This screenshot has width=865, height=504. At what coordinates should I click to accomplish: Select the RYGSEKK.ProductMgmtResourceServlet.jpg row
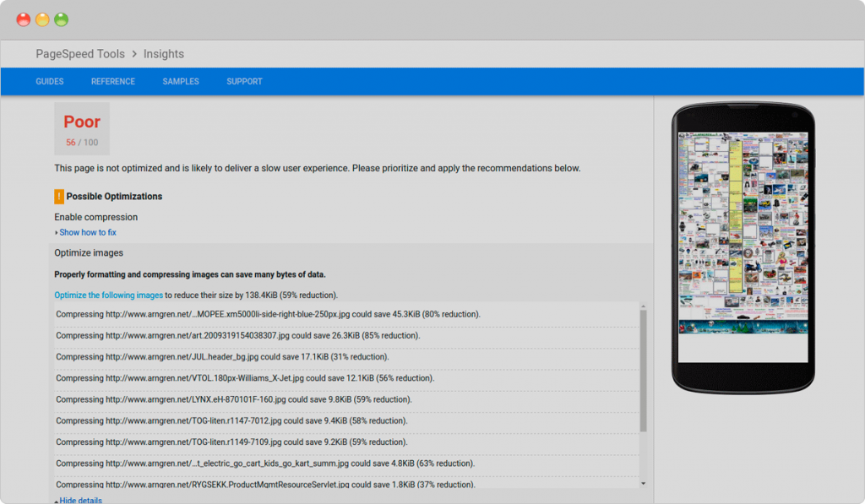tap(346, 483)
